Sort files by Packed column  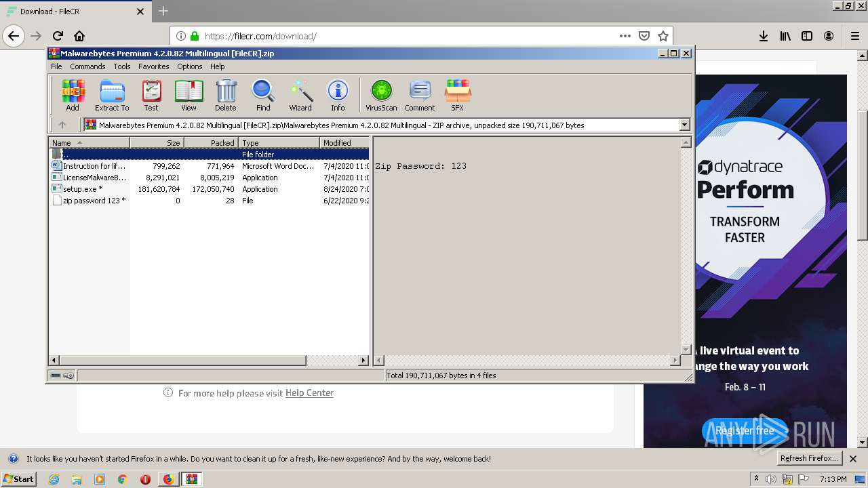pos(211,142)
